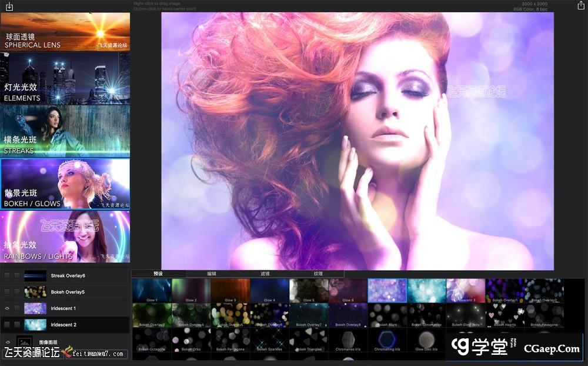
Task: Choose the ChromaHex Iris preset
Action: 348,340
